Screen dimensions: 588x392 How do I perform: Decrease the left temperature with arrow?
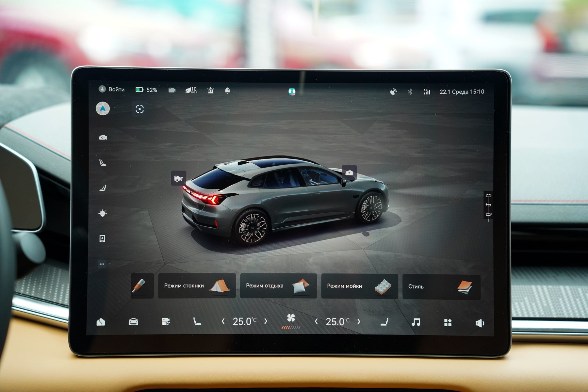(223, 321)
